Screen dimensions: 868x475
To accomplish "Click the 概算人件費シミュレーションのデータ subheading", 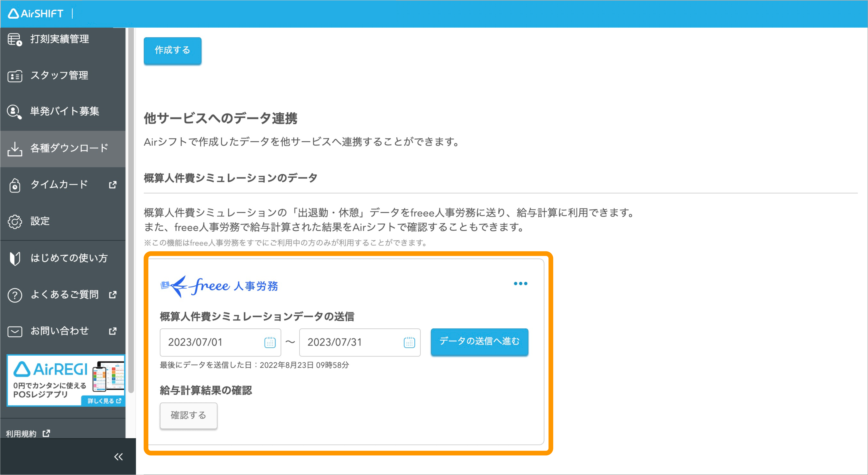I will pyautogui.click(x=231, y=178).
